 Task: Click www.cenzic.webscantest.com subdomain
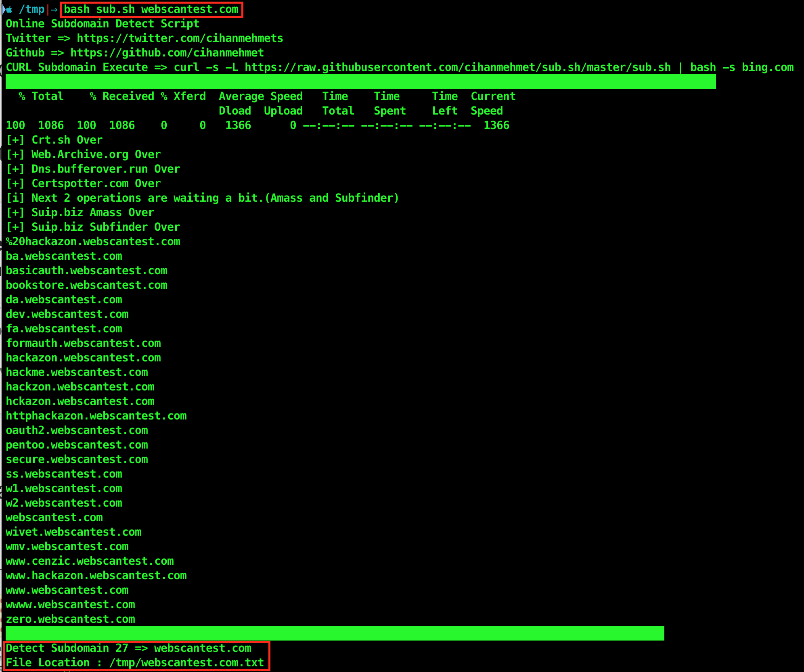click(x=90, y=561)
